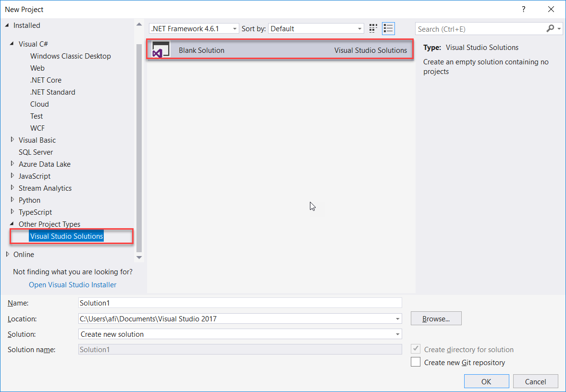Select the .NET Standard category
The width and height of the screenshot is (566, 392).
tap(53, 92)
